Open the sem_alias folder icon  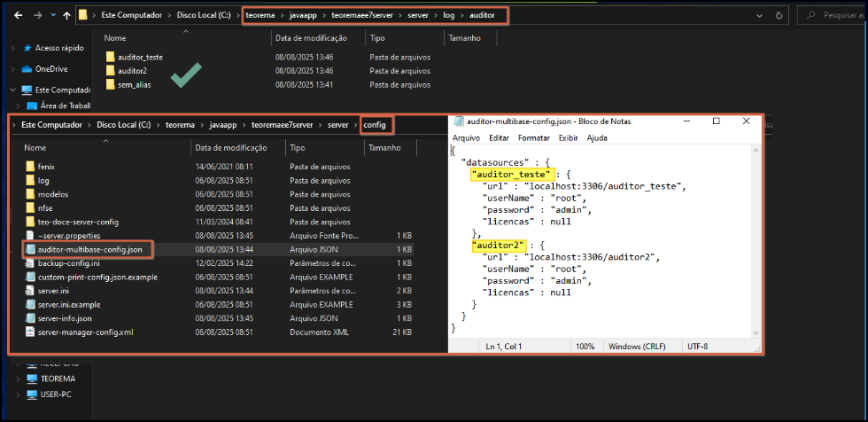110,85
